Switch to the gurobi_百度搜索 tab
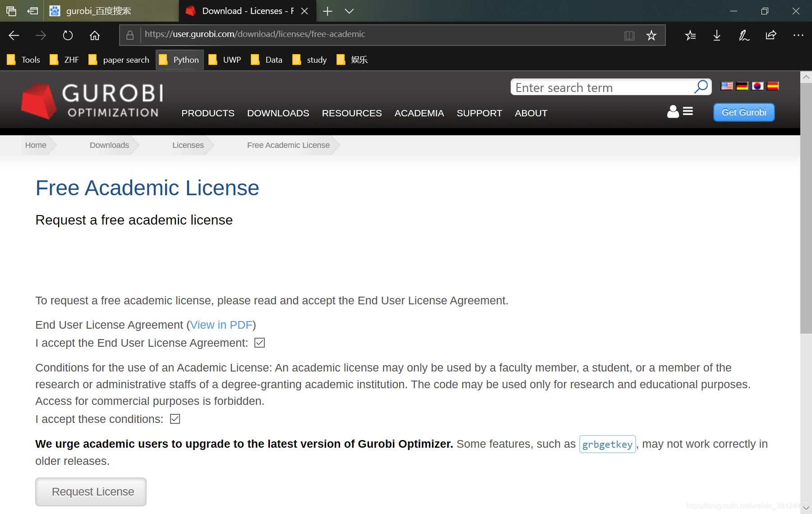812x514 pixels. tap(111, 11)
